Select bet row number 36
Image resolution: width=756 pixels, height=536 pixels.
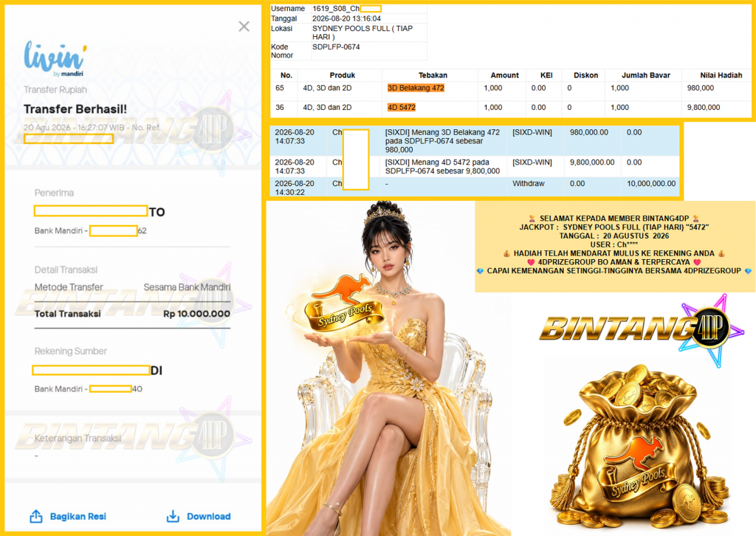click(280, 108)
